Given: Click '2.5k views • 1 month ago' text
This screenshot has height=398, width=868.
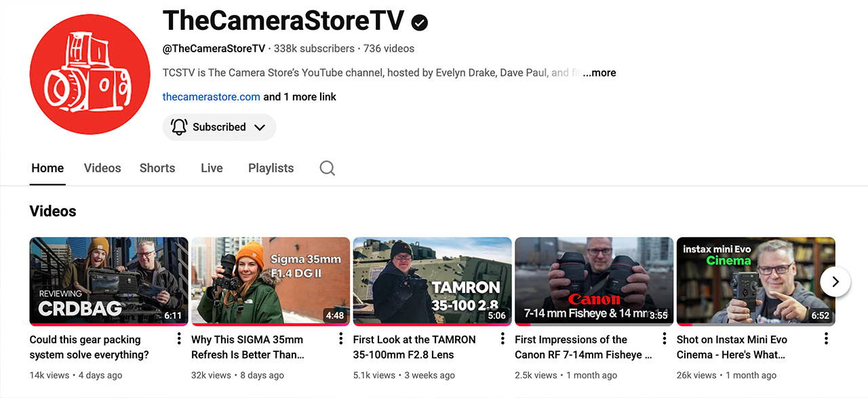Looking at the screenshot, I should [566, 375].
